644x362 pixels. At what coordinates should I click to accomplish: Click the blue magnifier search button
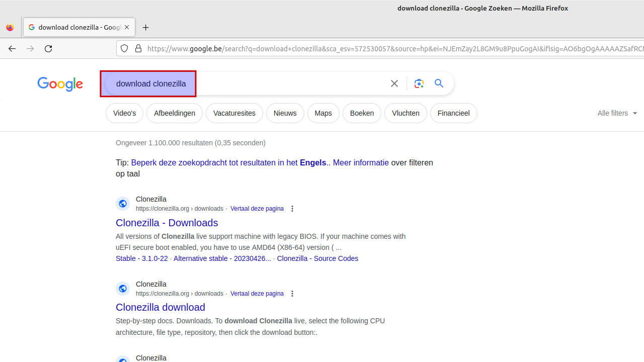tap(439, 83)
